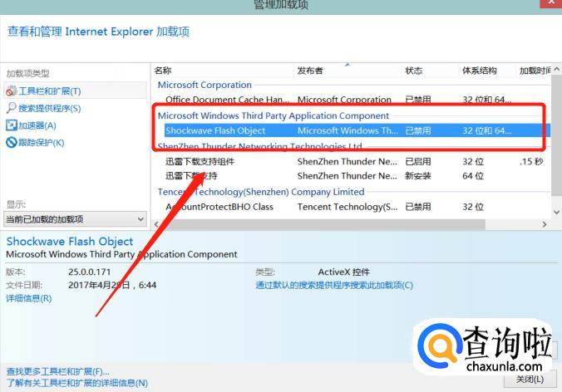
Task: Click the 新安装 status cell
Action: [418, 176]
